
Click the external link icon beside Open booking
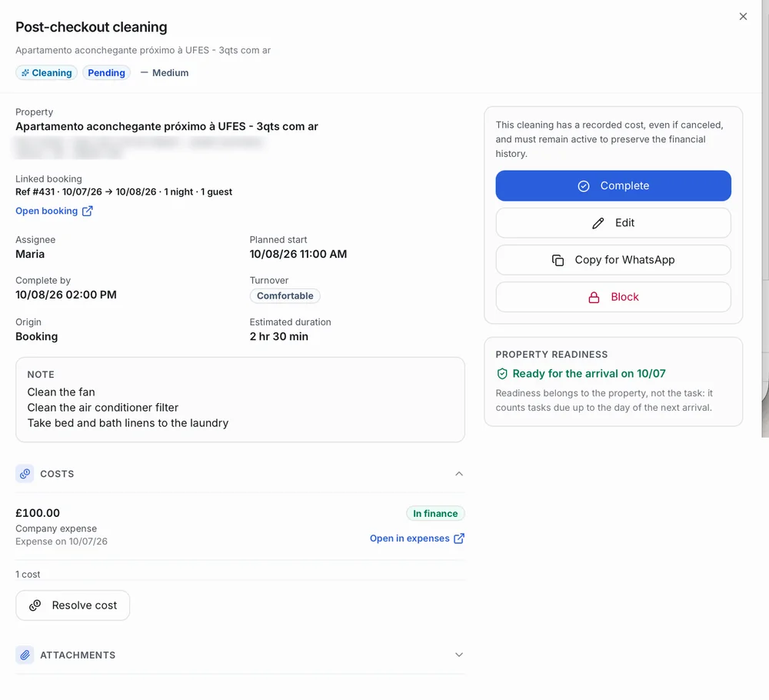coord(88,211)
